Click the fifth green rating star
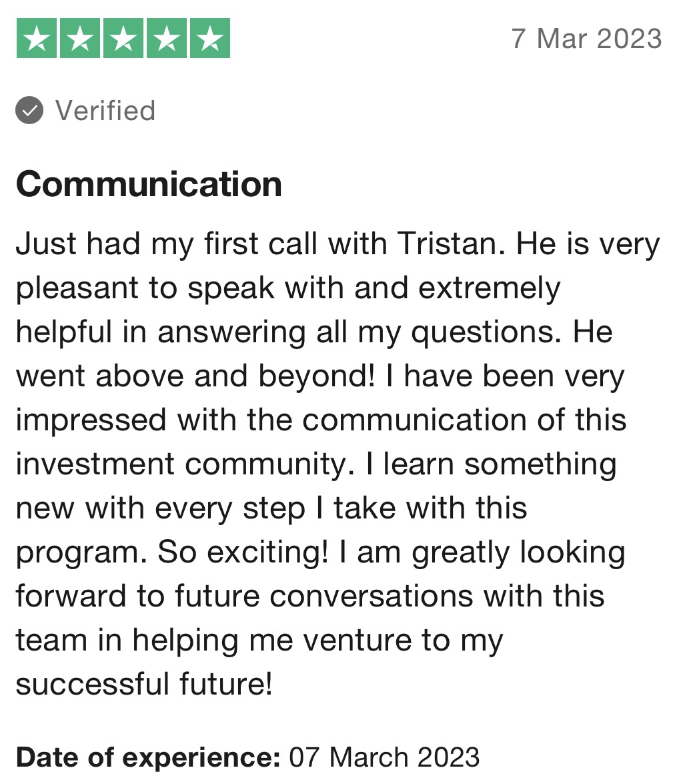This screenshot has width=687, height=784. [210, 39]
